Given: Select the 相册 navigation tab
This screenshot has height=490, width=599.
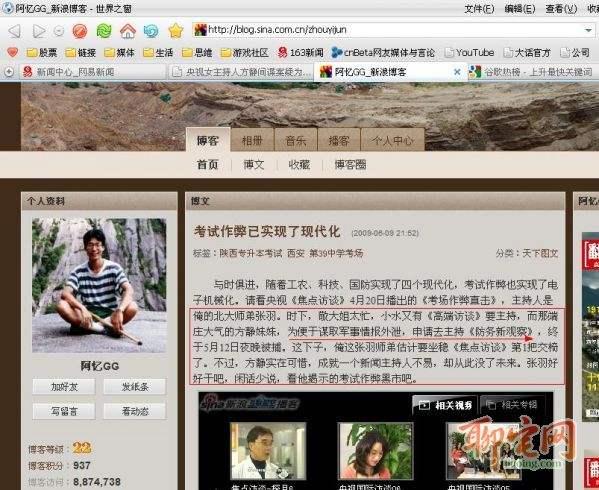Looking at the screenshot, I should pos(252,140).
